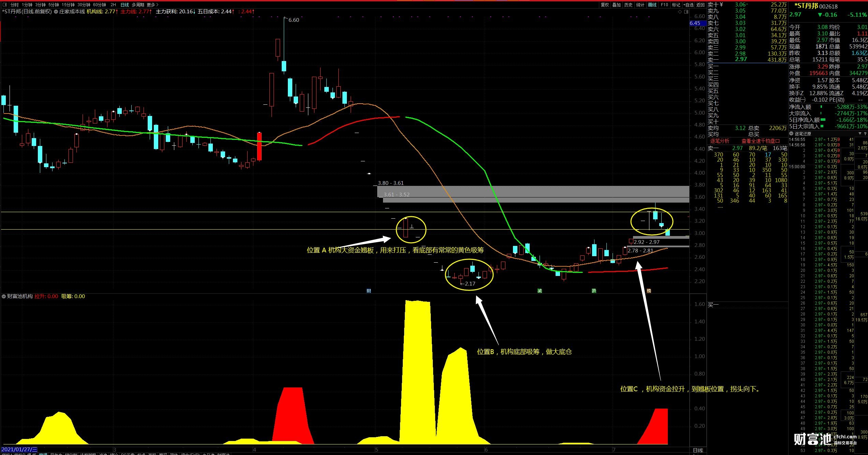Switch to 分时 chart view
This screenshot has height=455, width=868.
(14, 5)
